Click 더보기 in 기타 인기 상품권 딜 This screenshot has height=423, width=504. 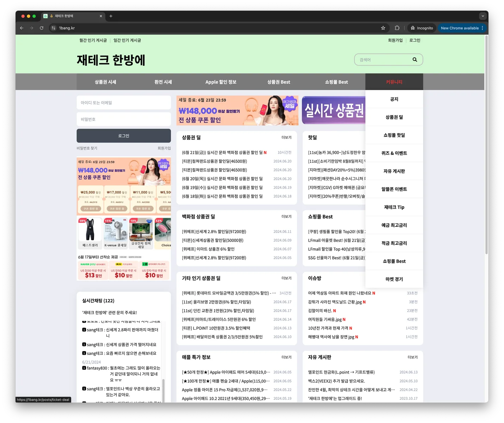point(287,278)
